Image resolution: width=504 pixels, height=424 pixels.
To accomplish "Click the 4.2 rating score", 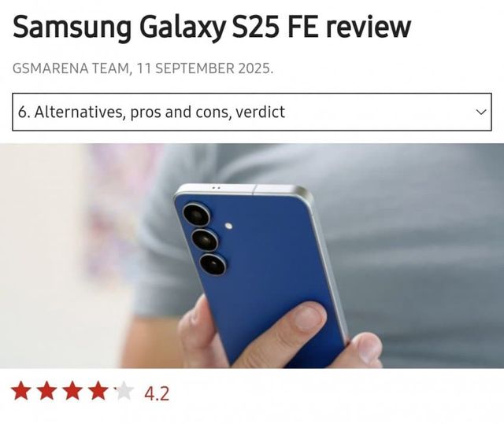I will coord(157,393).
